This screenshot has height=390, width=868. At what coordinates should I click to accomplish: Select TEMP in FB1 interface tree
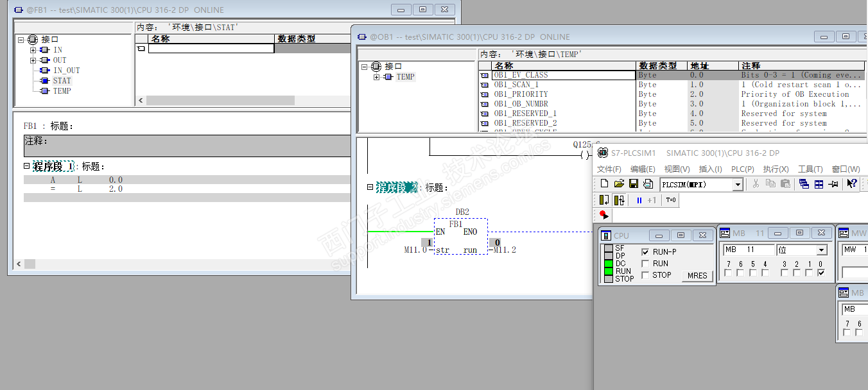pyautogui.click(x=62, y=91)
